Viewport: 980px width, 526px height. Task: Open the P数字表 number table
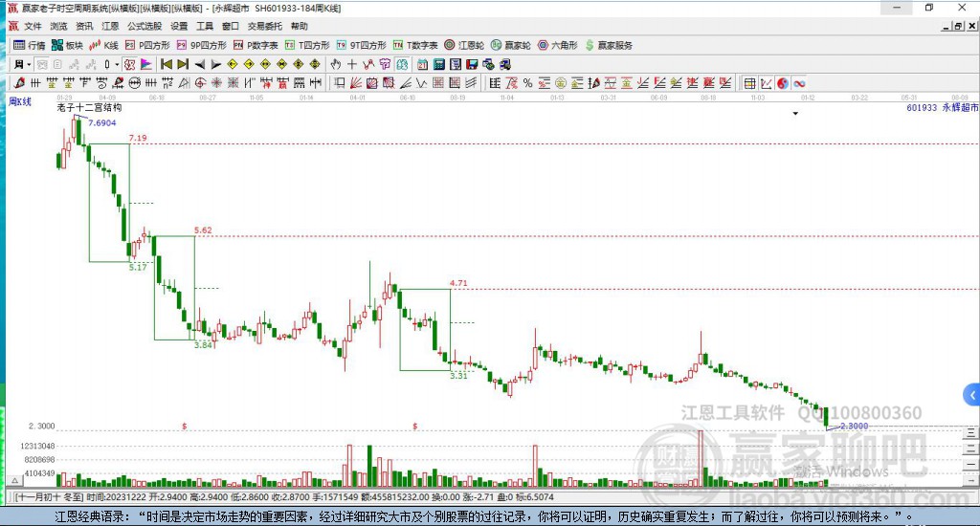[256, 45]
